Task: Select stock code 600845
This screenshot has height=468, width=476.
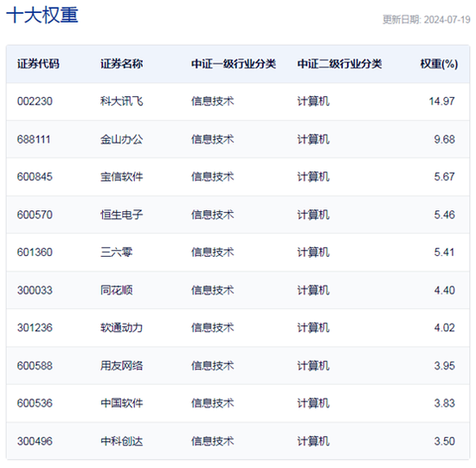Action: (x=35, y=176)
